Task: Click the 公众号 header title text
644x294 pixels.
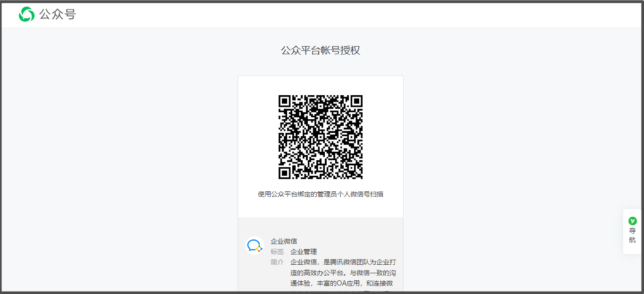Action: coord(58,14)
